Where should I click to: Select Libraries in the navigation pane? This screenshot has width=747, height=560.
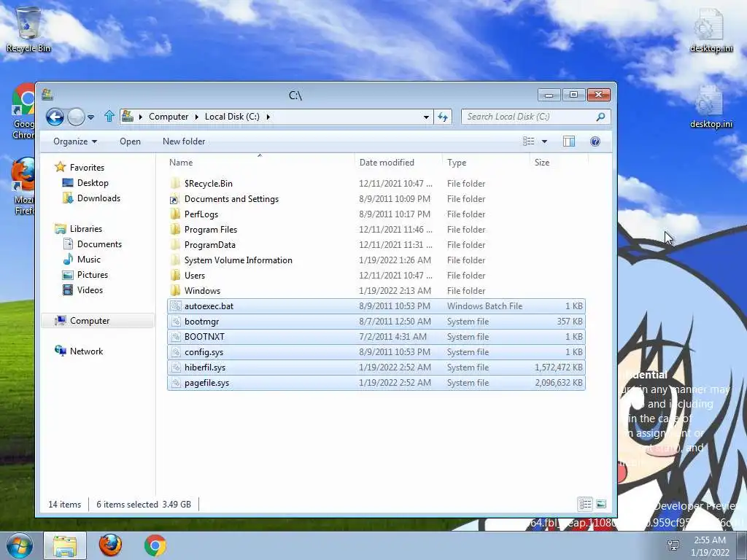[x=86, y=228]
